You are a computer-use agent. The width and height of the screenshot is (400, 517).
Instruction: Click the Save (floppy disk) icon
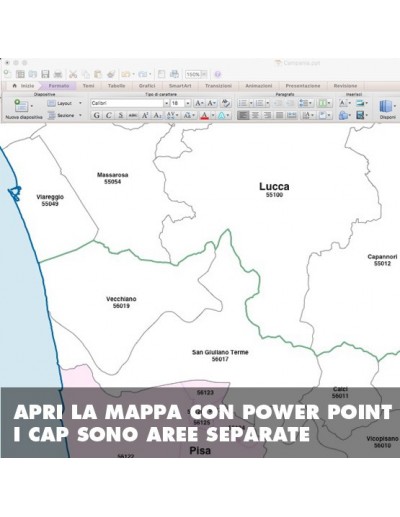coord(45,74)
